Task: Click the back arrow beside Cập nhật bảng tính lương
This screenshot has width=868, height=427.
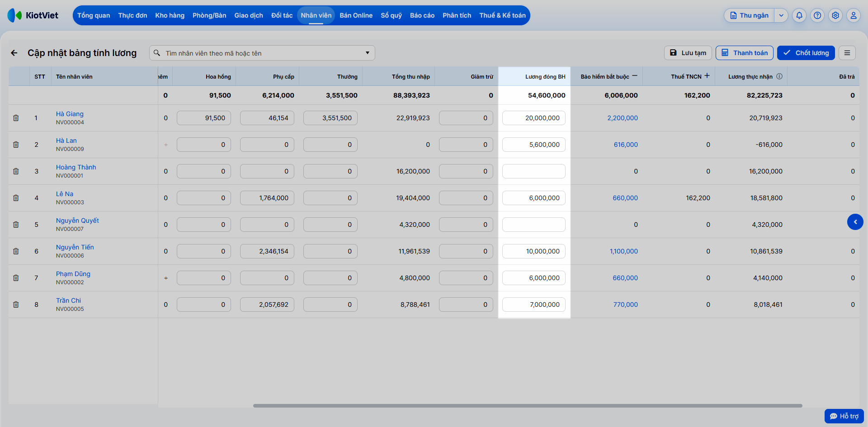Action: tap(14, 53)
